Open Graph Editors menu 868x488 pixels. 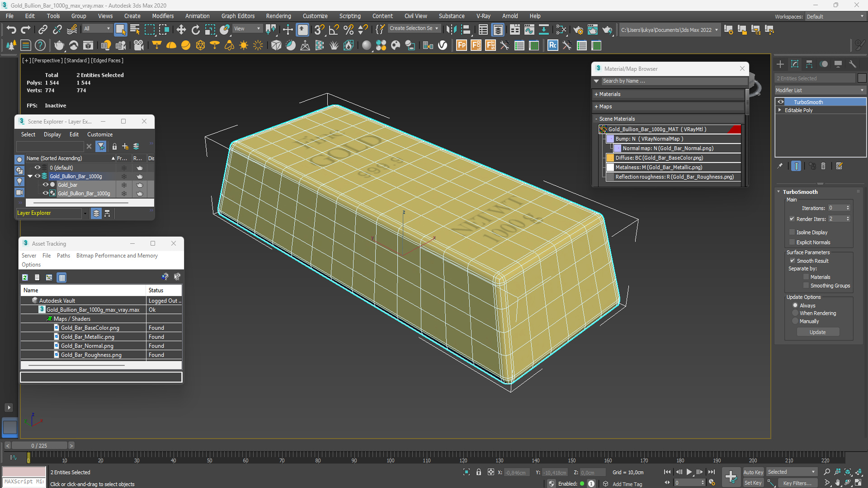point(238,16)
